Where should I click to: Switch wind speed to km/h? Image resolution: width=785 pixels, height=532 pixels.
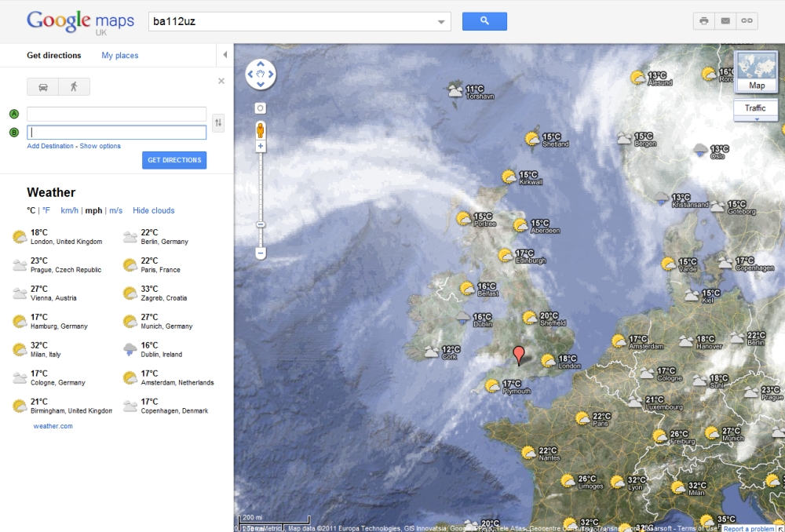click(69, 210)
